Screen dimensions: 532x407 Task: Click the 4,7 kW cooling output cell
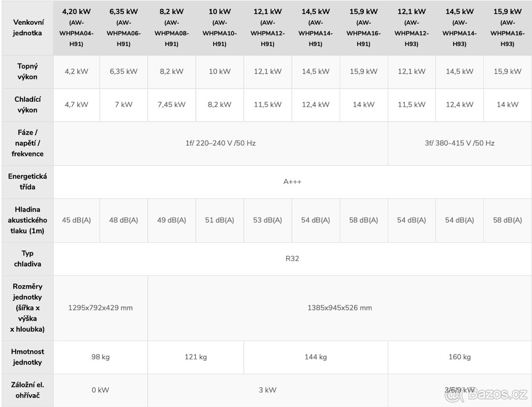tap(76, 105)
